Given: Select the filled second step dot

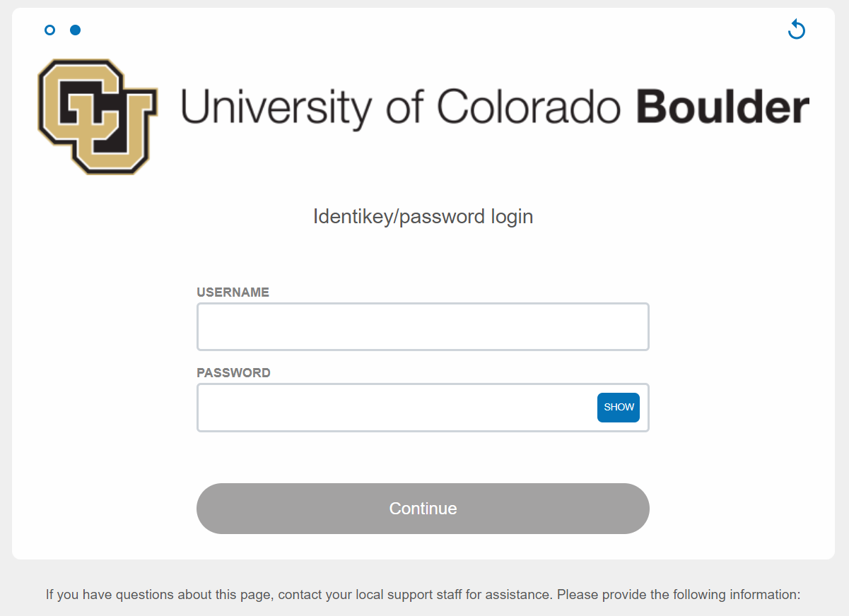Looking at the screenshot, I should pos(75,30).
